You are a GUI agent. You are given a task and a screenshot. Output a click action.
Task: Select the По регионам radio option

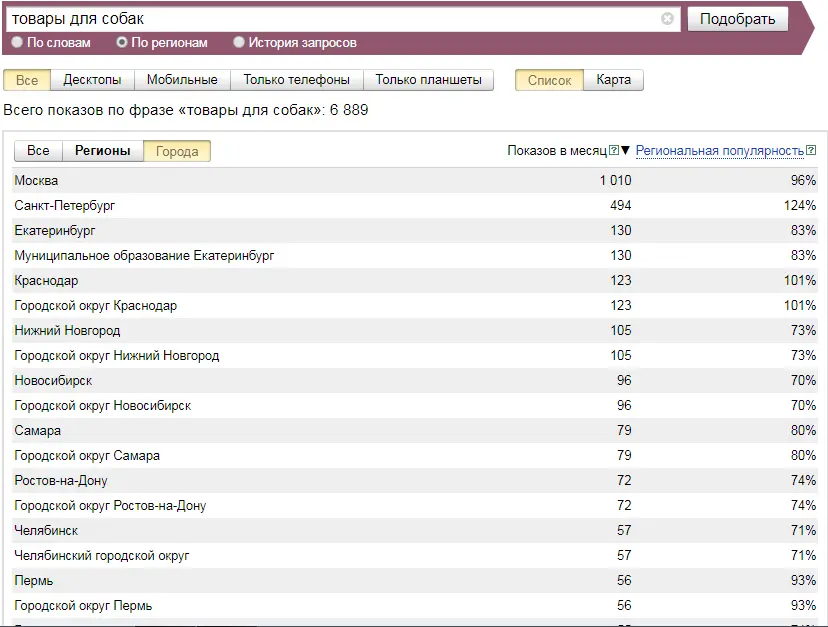click(x=122, y=43)
